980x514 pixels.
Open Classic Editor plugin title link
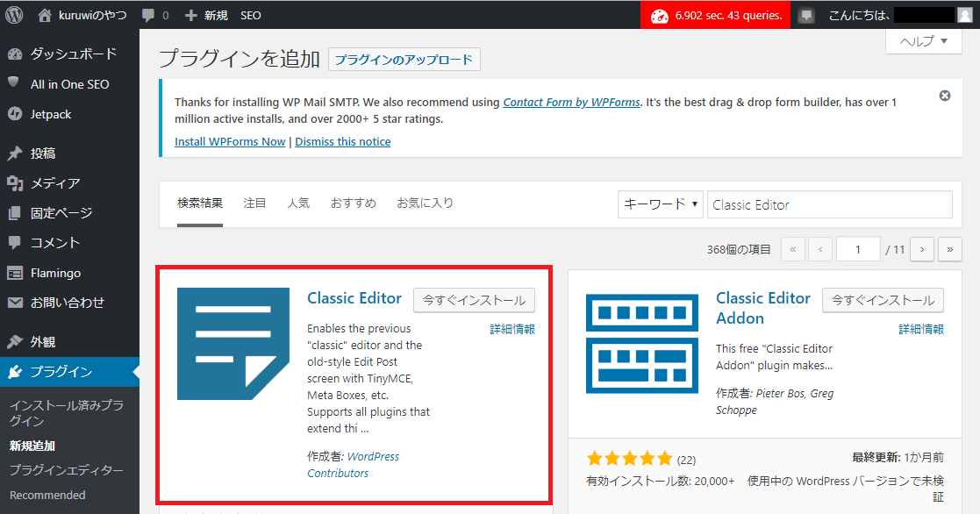click(x=354, y=298)
